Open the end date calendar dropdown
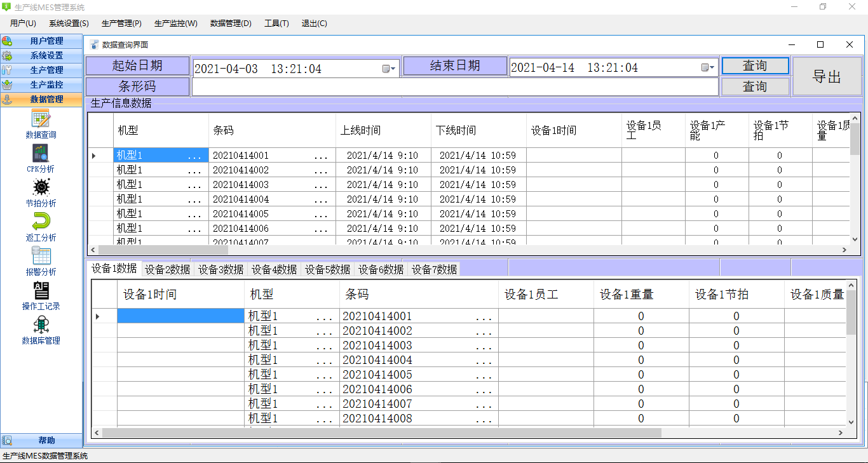 [x=708, y=67]
